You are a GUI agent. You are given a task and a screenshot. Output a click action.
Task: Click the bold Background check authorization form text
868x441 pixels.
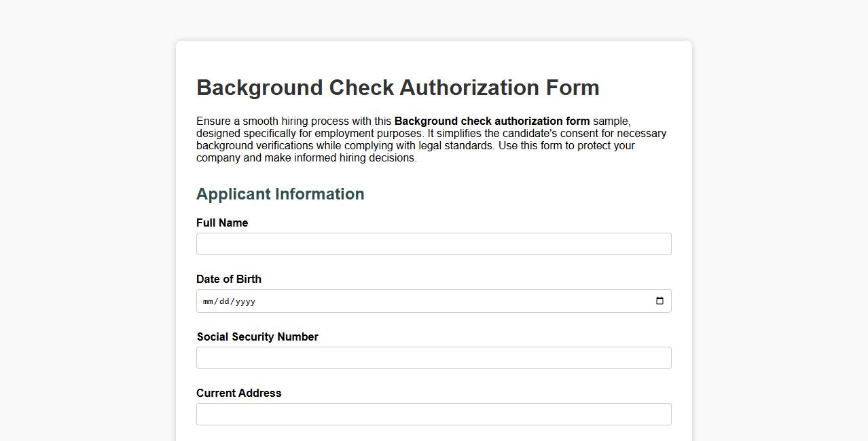click(x=491, y=121)
